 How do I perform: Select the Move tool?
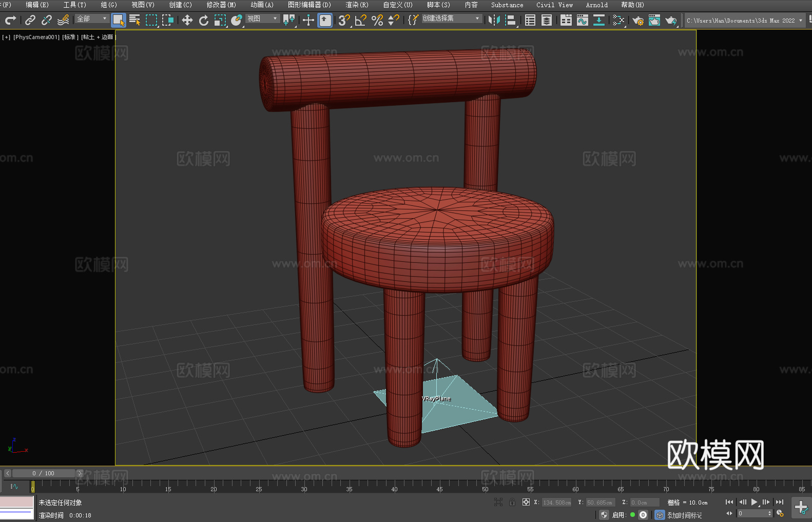[x=187, y=21]
